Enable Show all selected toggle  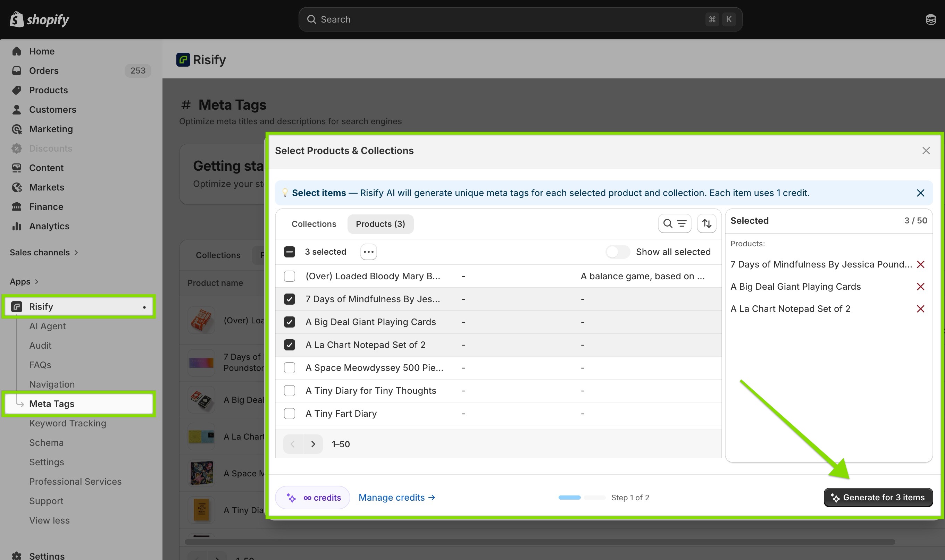pos(618,252)
